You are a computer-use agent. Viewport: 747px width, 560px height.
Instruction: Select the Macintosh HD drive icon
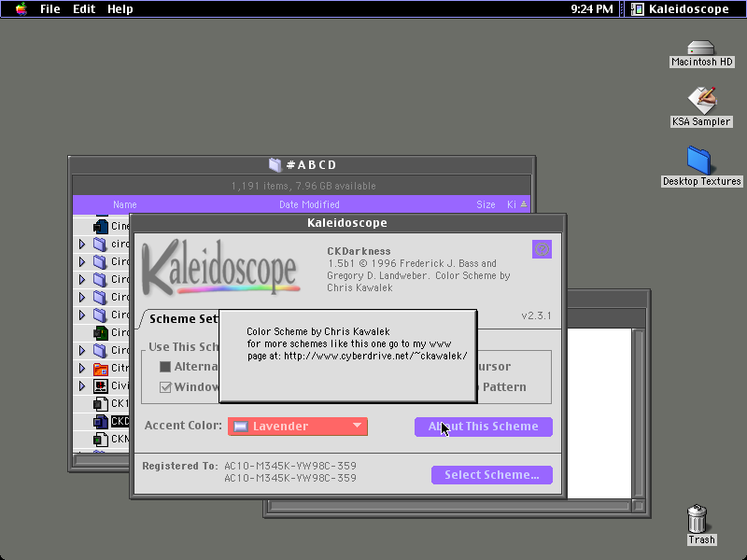point(701,49)
